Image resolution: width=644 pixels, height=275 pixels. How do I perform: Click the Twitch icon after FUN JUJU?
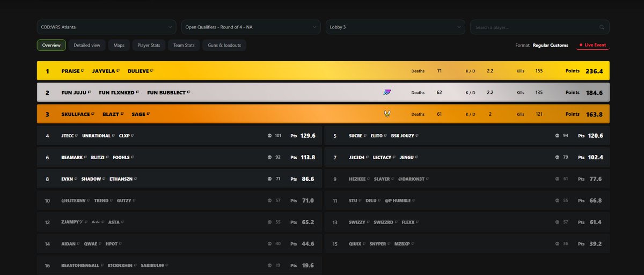tap(89, 93)
